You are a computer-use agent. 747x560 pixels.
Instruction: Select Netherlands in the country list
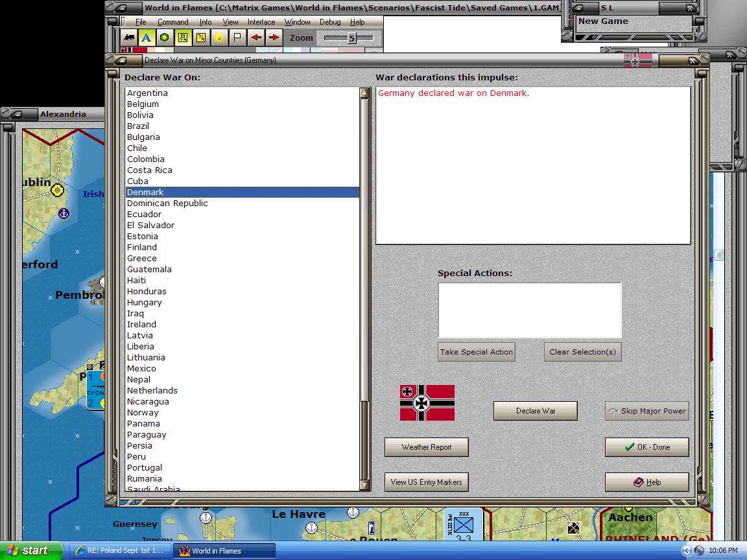(x=242, y=390)
